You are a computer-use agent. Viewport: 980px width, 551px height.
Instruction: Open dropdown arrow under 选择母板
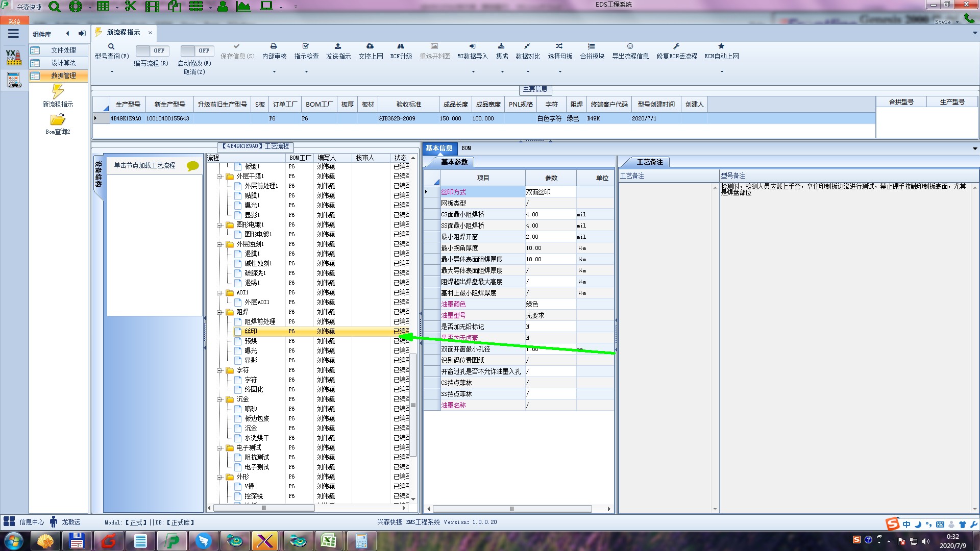pyautogui.click(x=560, y=71)
